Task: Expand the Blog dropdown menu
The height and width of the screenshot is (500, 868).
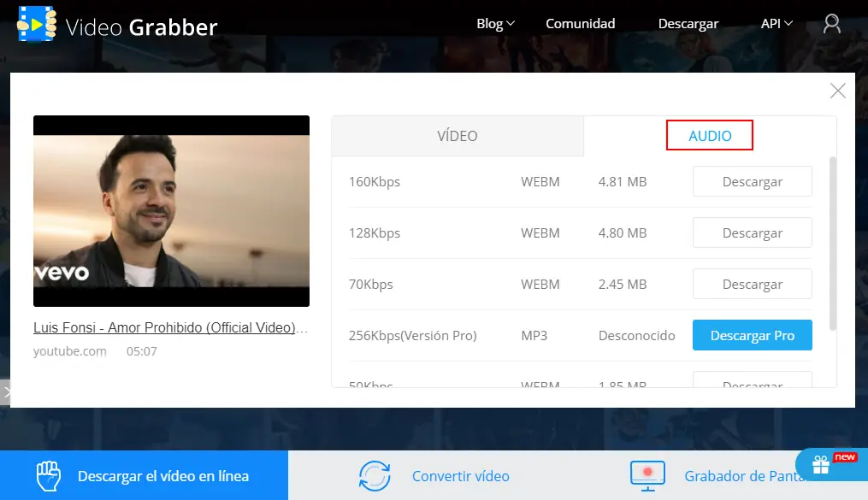Action: pos(495,24)
